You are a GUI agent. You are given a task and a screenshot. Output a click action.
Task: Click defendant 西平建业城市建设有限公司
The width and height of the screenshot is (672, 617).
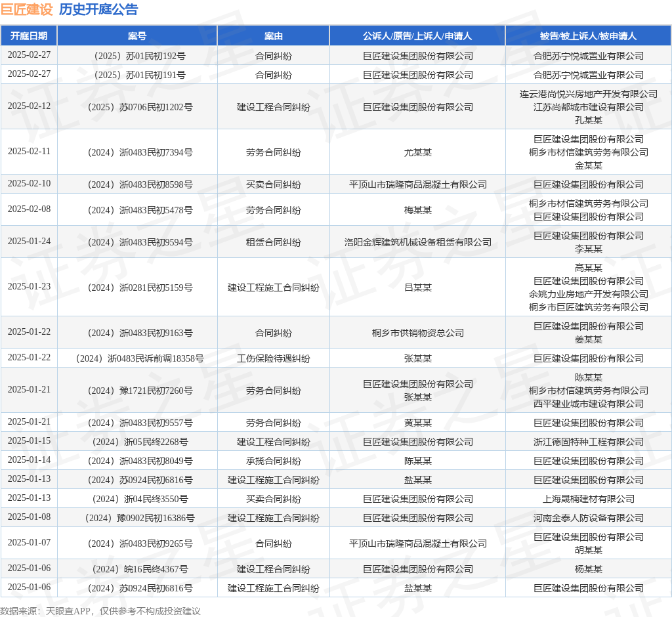(589, 404)
